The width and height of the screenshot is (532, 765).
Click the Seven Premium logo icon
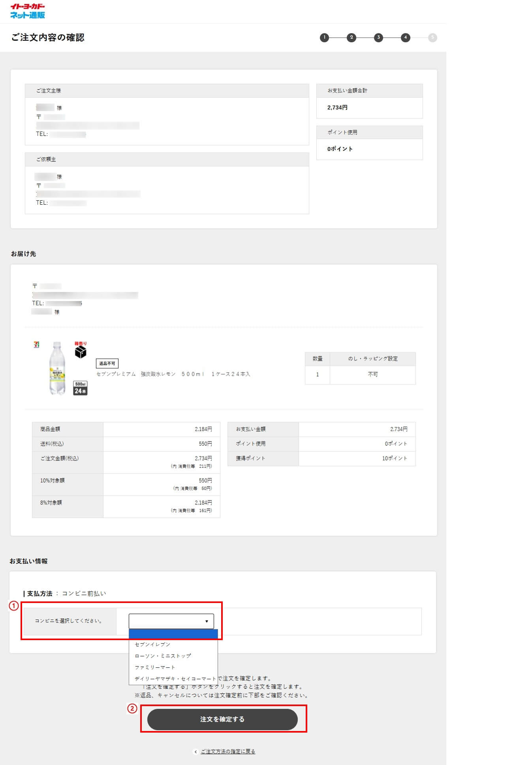pos(36,345)
